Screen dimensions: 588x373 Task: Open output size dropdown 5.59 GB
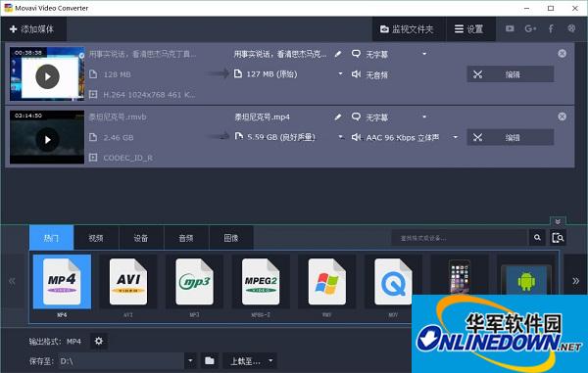pyautogui.click(x=340, y=137)
